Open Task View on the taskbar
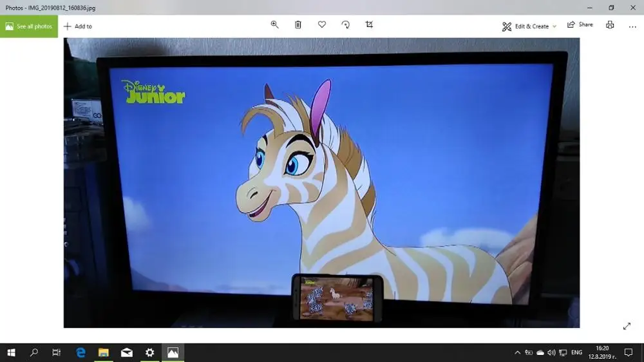Viewport: 644px width, 362px height. click(x=56, y=352)
